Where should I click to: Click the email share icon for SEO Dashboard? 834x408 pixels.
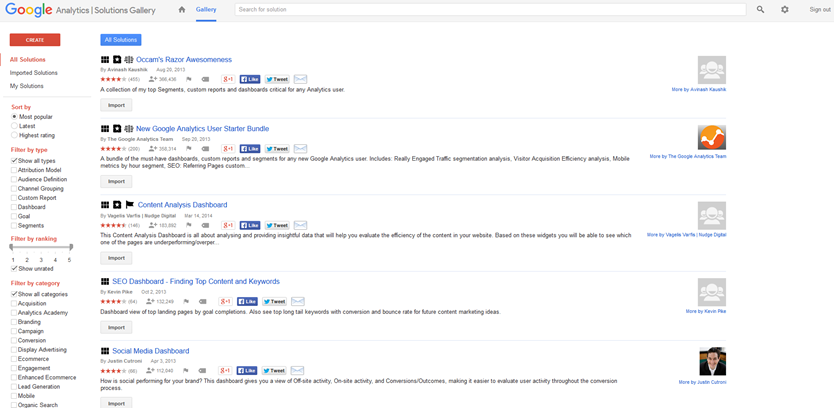point(300,301)
